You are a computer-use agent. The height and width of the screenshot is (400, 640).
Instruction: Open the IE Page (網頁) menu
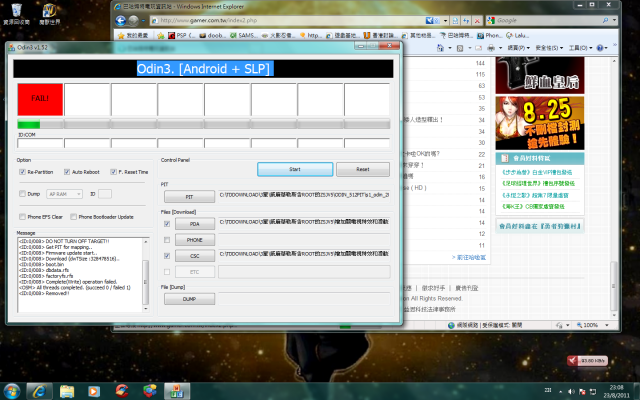pos(519,48)
